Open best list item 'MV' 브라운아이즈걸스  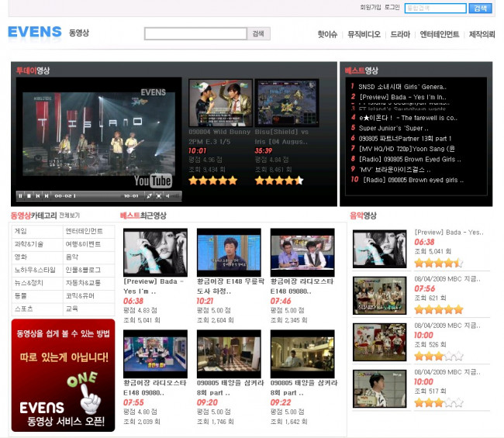(x=395, y=170)
